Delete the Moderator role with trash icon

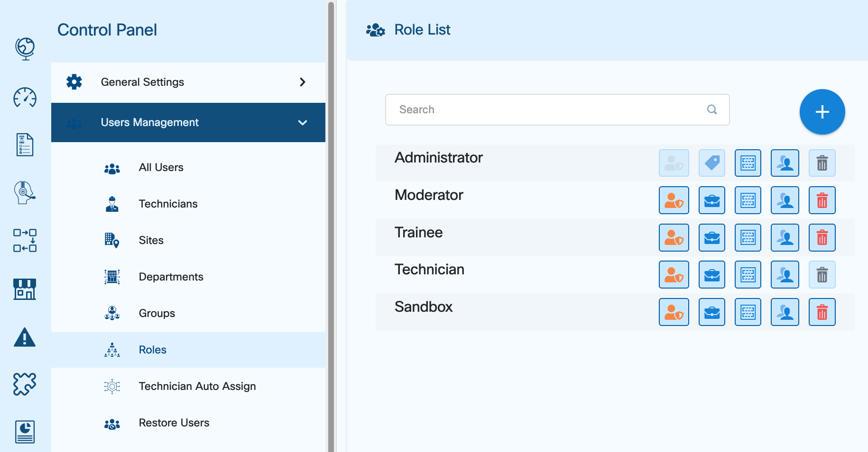[x=822, y=200]
